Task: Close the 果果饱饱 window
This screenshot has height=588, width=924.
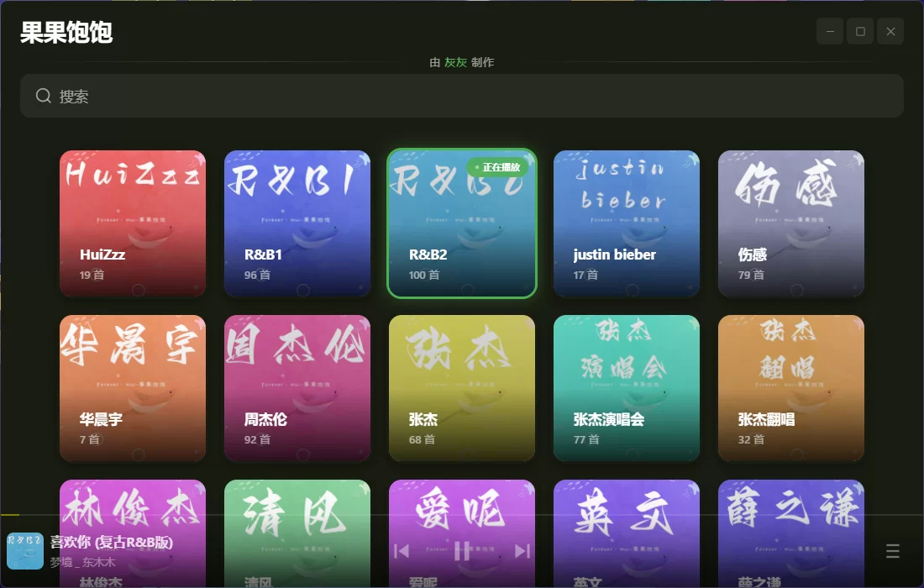Action: point(890,31)
